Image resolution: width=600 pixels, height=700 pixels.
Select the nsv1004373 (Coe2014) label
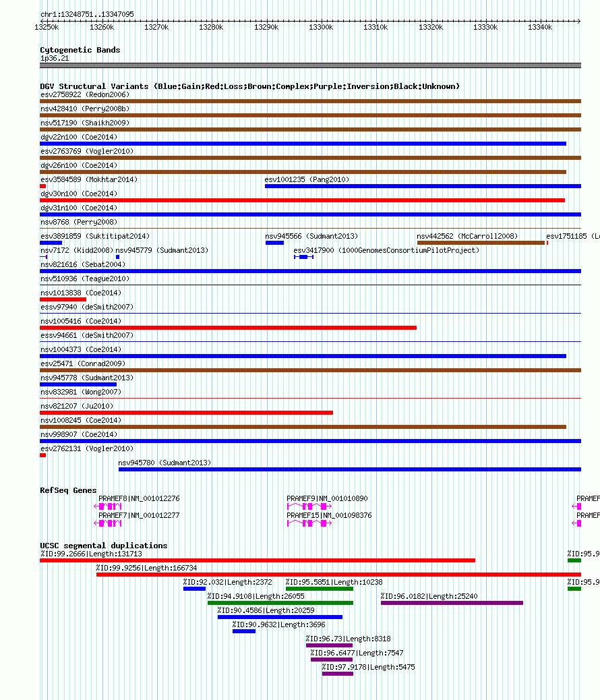[81, 349]
